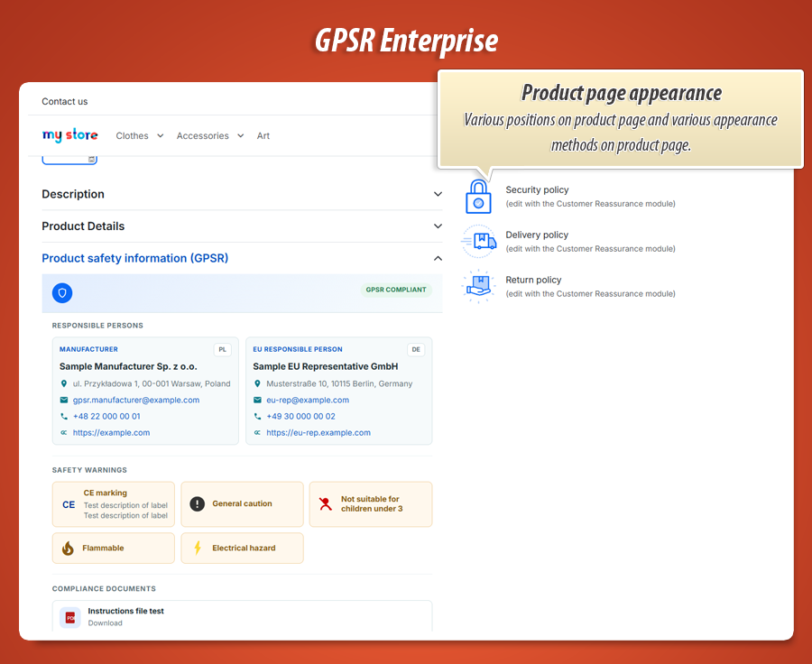Screen dimensions: 812x664
Task: Click the manufacturer email envelope icon
Action: point(64,400)
